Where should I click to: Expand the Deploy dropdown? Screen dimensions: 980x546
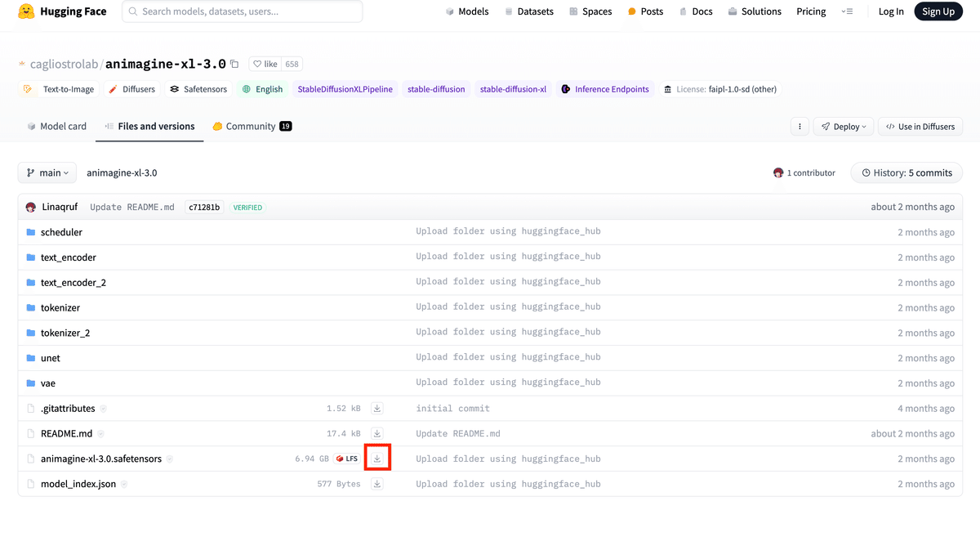[x=844, y=127]
